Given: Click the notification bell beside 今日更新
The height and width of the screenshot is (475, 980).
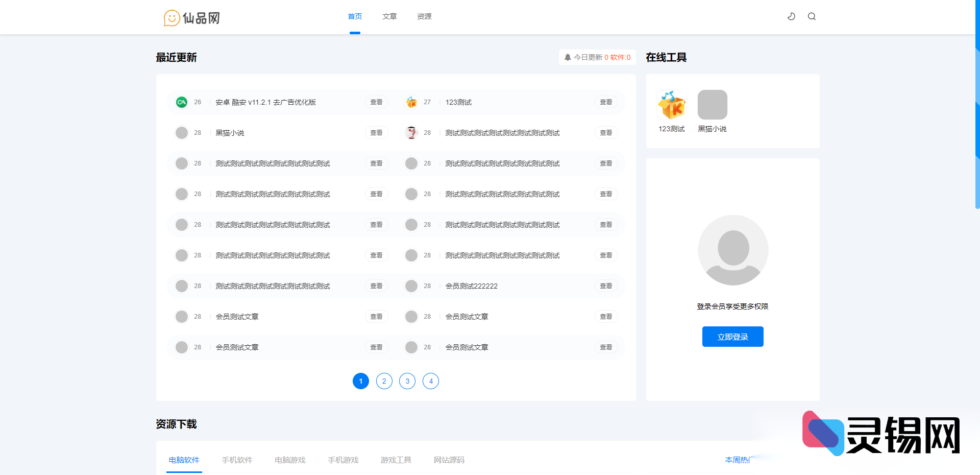Looking at the screenshot, I should [x=567, y=57].
